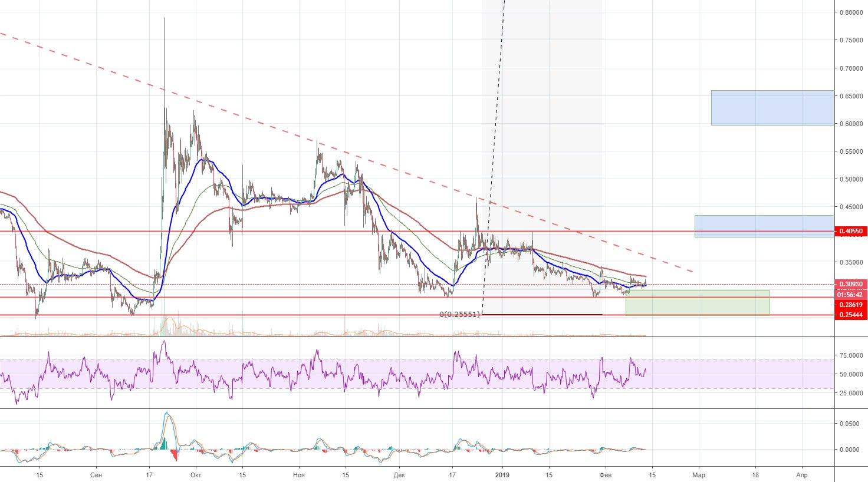The height and width of the screenshot is (482, 868).
Task: Click the 0.25444 red price label
Action: [x=850, y=315]
